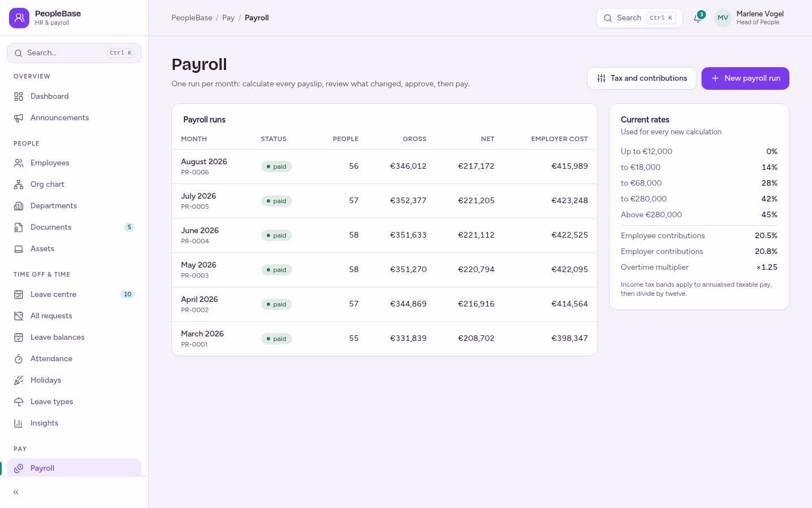Collapse the sidebar with double chevron
The width and height of the screenshot is (812, 508).
tap(16, 492)
